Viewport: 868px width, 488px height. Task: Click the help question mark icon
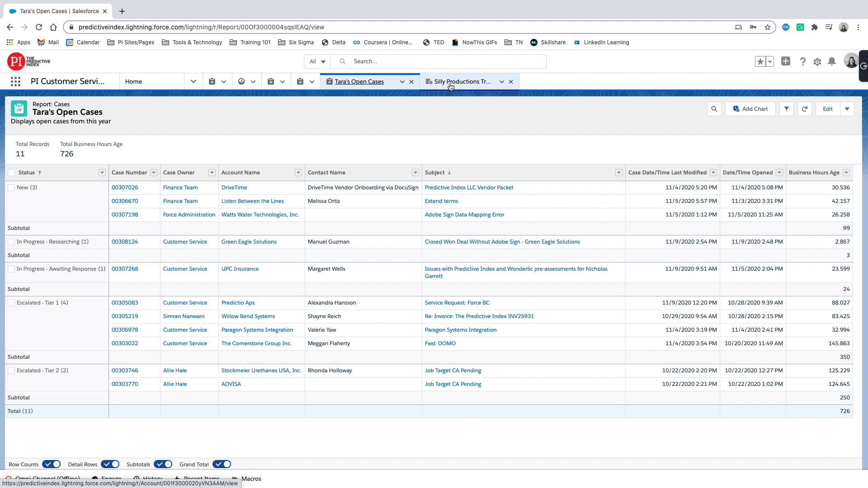click(x=803, y=61)
